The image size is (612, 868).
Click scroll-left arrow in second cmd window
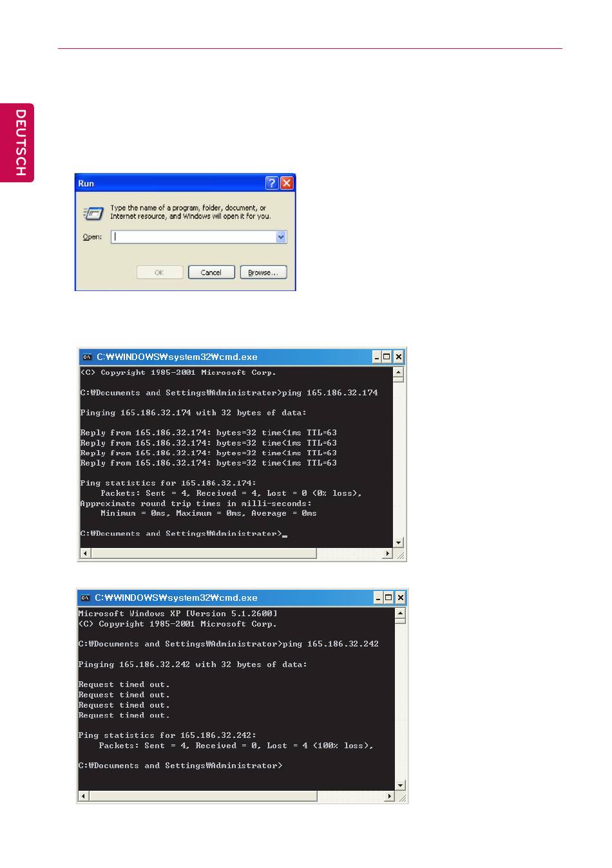coord(84,796)
